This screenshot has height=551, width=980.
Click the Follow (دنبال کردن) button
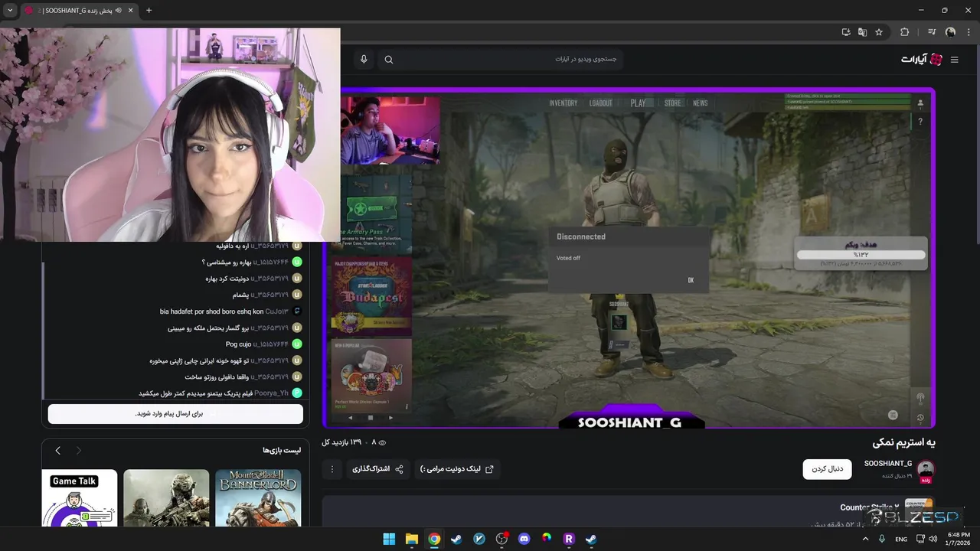click(x=827, y=469)
